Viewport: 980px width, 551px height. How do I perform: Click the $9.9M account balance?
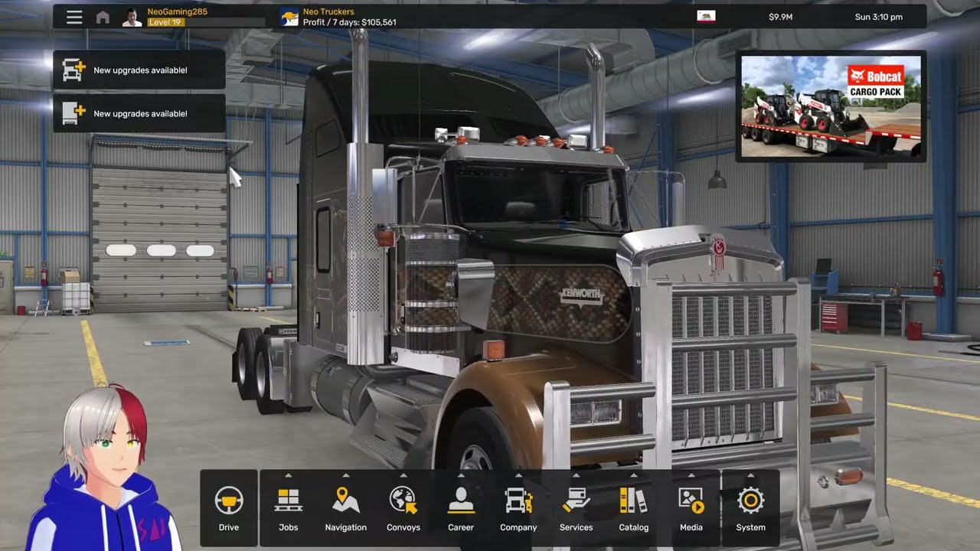click(x=781, y=17)
